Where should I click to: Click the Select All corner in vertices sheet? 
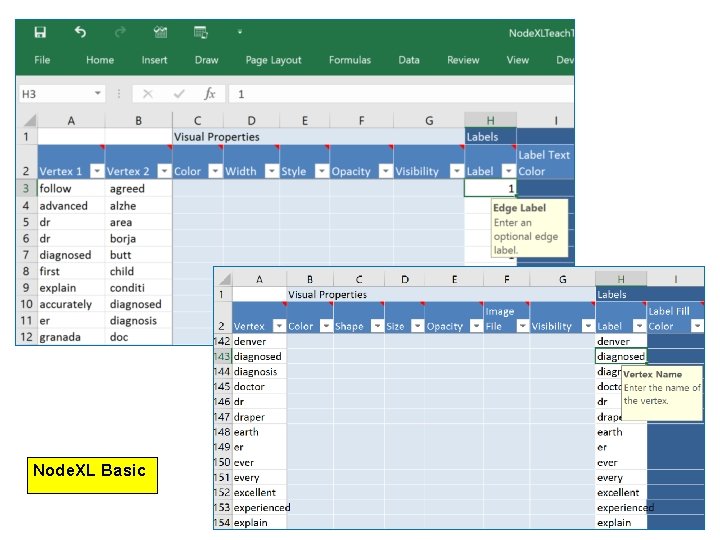point(225,279)
